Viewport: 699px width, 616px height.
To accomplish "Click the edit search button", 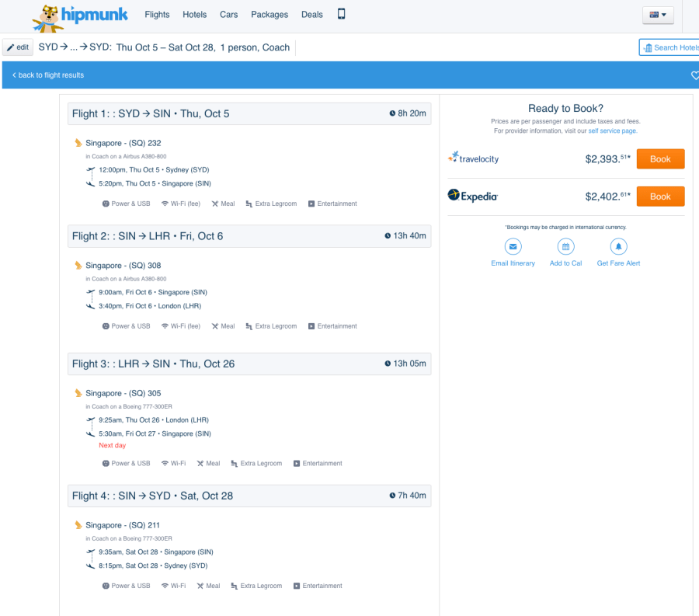I will pyautogui.click(x=18, y=47).
